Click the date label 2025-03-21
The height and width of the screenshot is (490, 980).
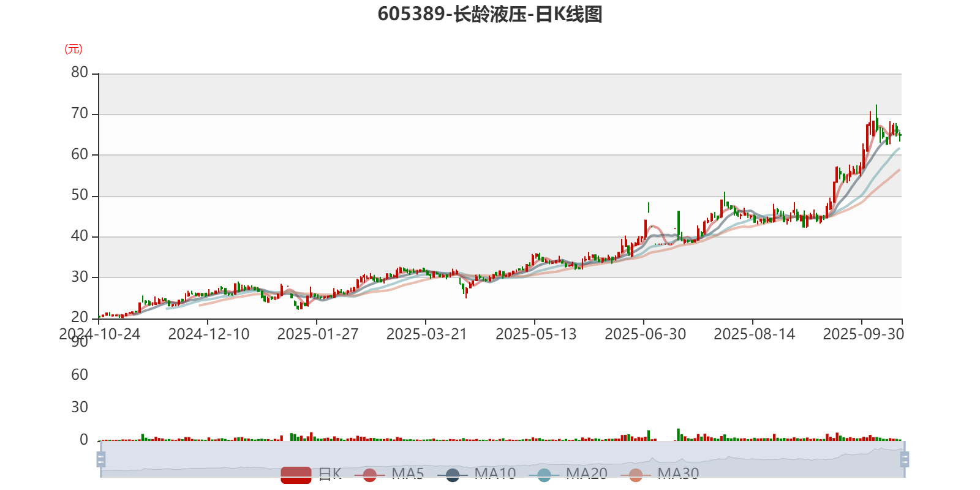(427, 334)
